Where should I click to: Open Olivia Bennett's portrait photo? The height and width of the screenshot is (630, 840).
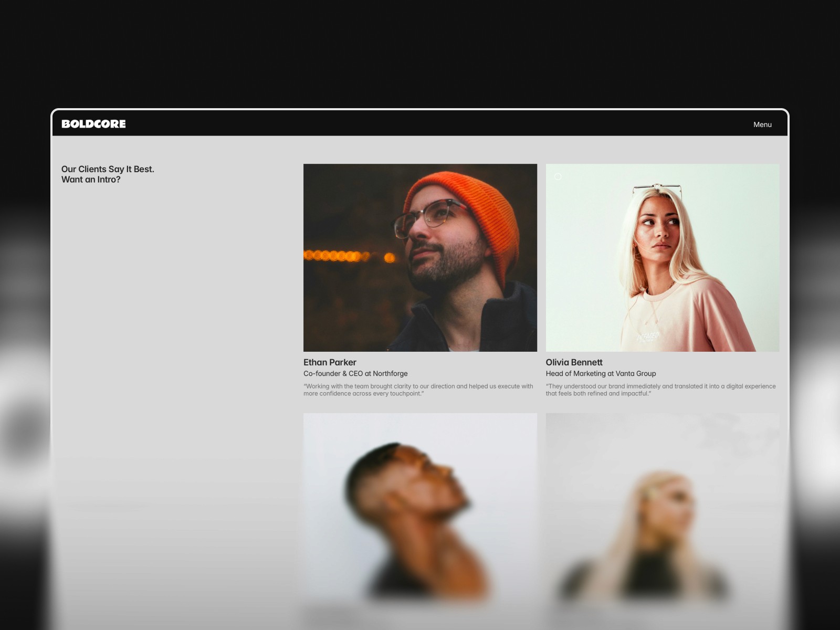[663, 258]
